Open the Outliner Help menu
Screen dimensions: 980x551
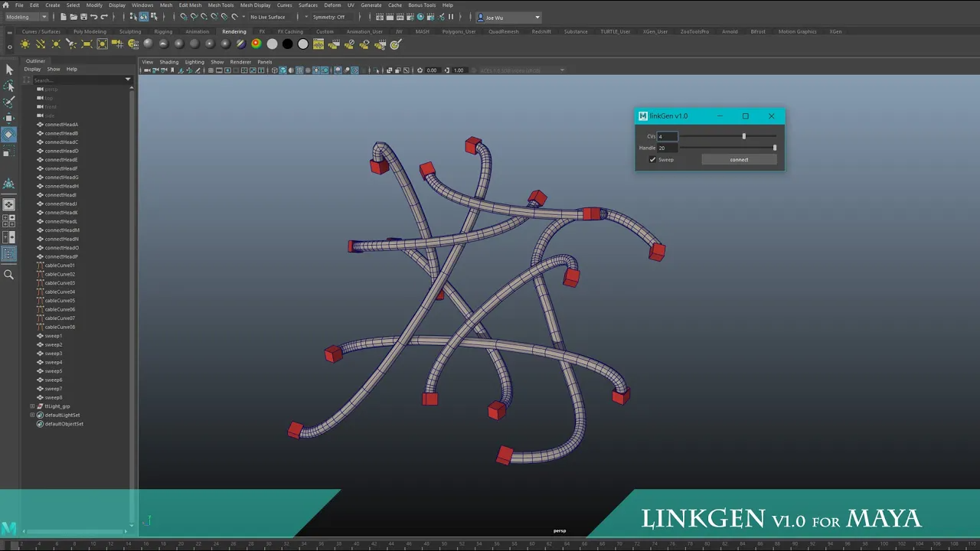click(71, 69)
